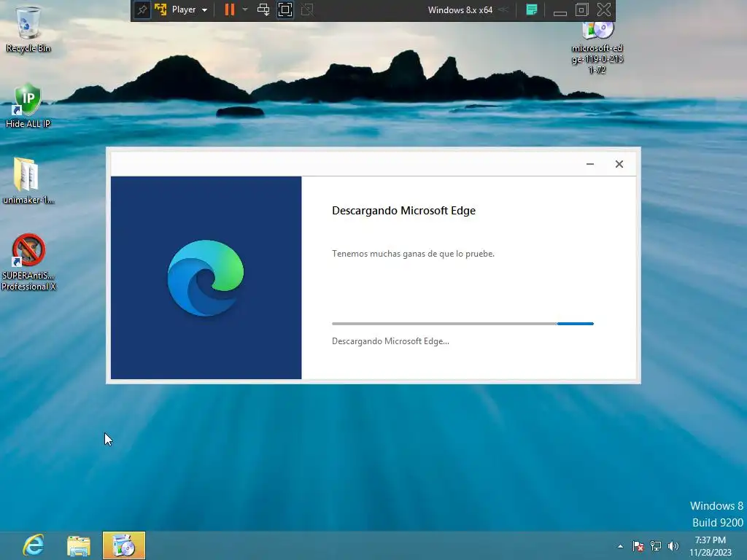Click the 'Descargando Microsoft Edge' heading
Screen dimensions: 747x560
[403, 211]
